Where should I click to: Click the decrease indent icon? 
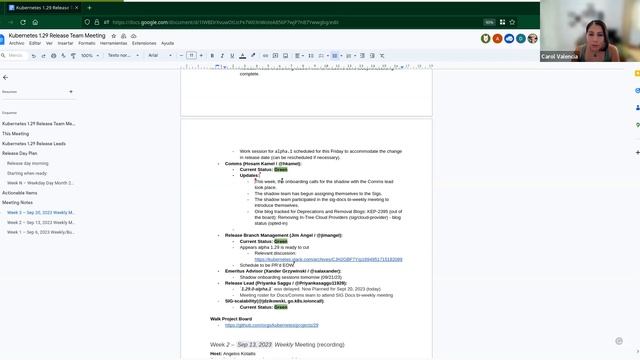[362, 56]
